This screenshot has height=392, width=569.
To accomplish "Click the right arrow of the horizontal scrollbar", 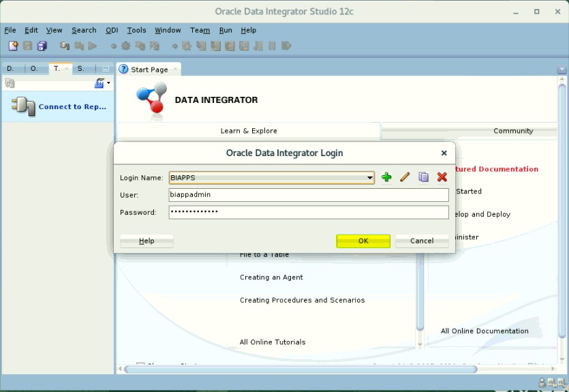I will tap(553, 369).
